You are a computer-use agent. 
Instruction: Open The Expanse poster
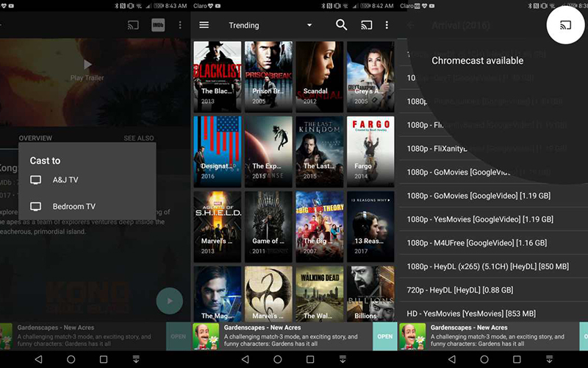[x=268, y=152]
